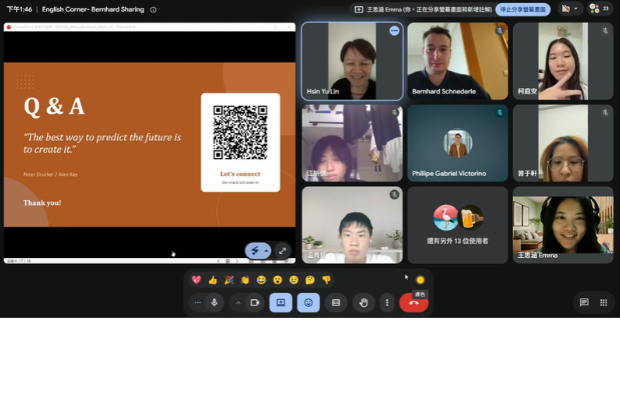Image resolution: width=620 pixels, height=414 pixels.
Task: Click muted mic icon on Phillipe Gabriel Victorino tile
Action: (500, 113)
